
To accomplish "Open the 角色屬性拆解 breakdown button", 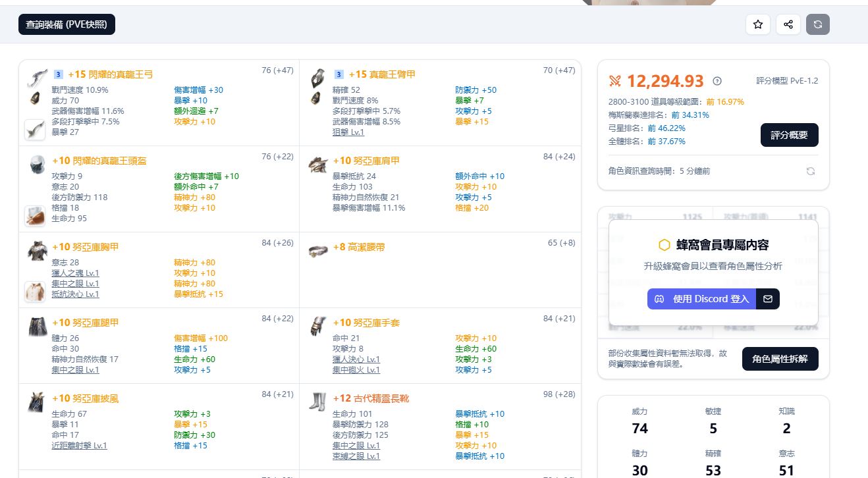I will (x=780, y=359).
